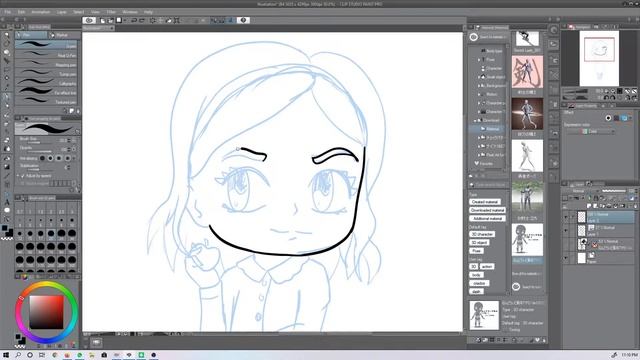Screen dimensions: 640x360
Task: Select the Text tool
Action: [7, 202]
